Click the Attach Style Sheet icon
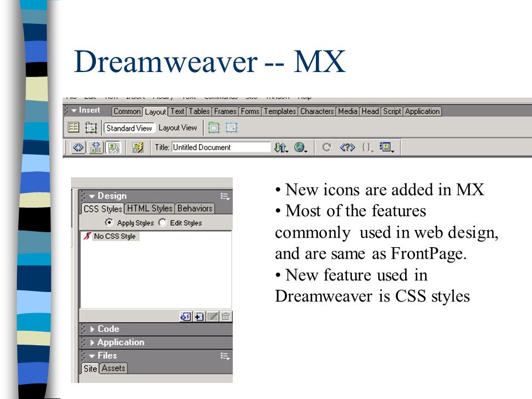532x399 pixels. [x=185, y=316]
